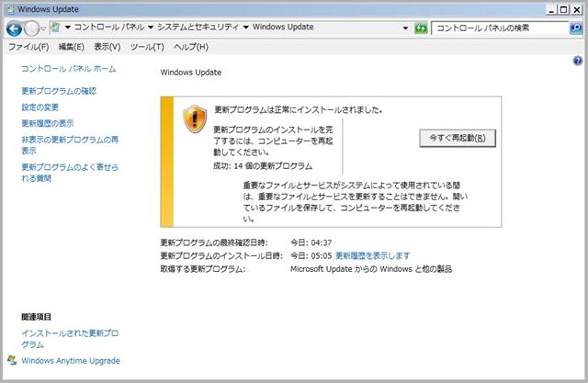
Task: Expand dropdown arrow before Windows Update breadcrumb
Action: tap(246, 27)
